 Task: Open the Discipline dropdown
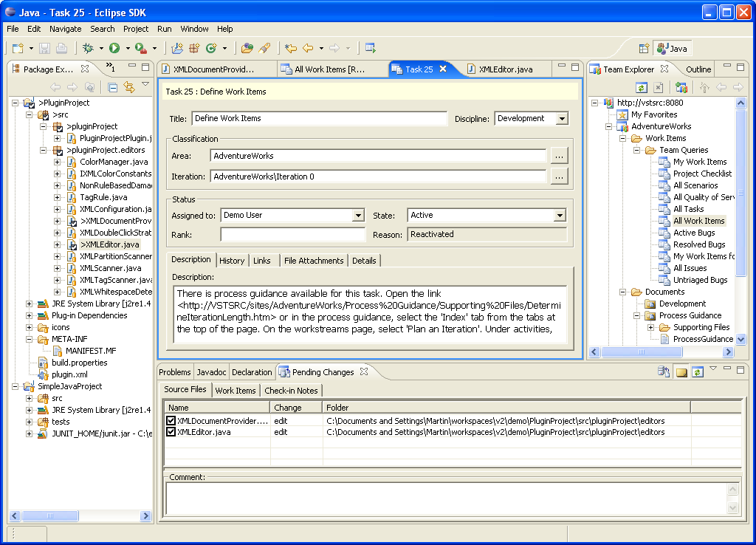pos(562,119)
